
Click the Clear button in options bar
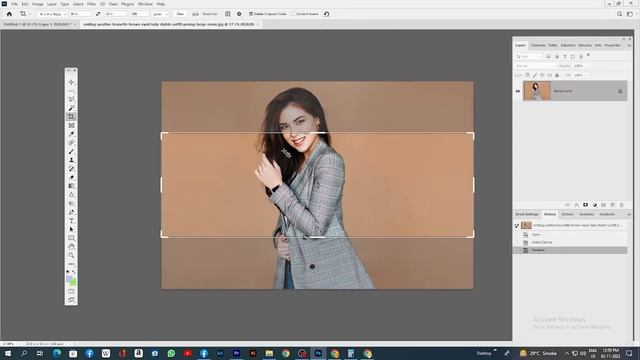180,14
